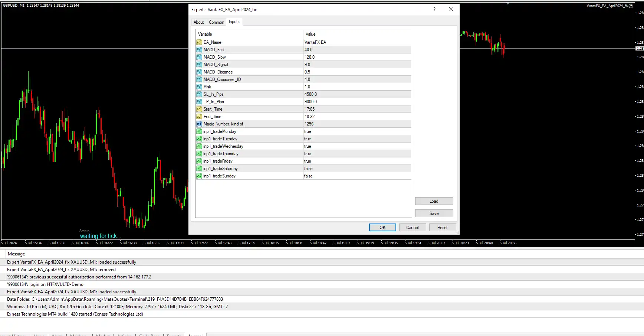644x336 pixels.
Task: Click the icon beside MACD_Distance variable
Action: point(199,72)
